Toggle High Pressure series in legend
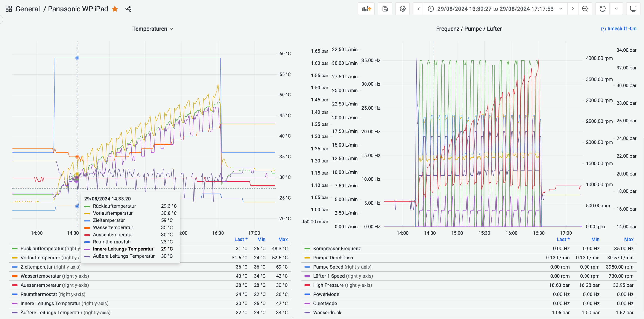 [x=328, y=285]
